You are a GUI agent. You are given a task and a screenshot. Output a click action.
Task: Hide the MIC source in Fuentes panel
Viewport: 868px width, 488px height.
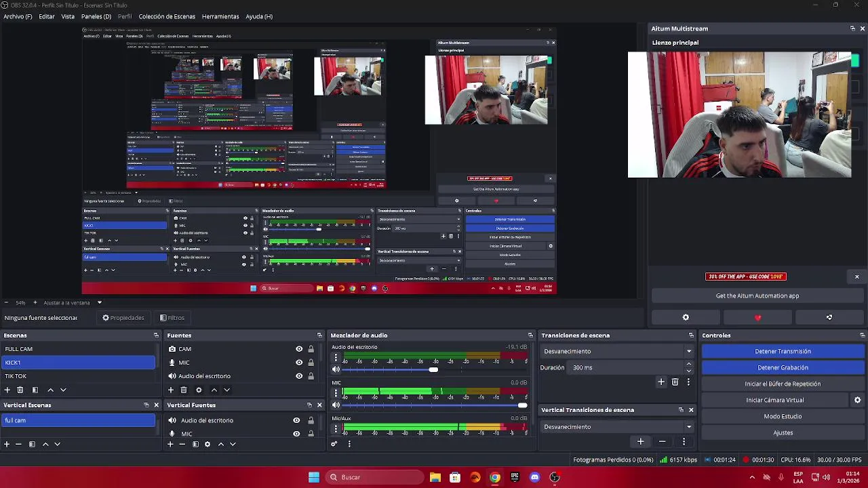[x=299, y=363]
